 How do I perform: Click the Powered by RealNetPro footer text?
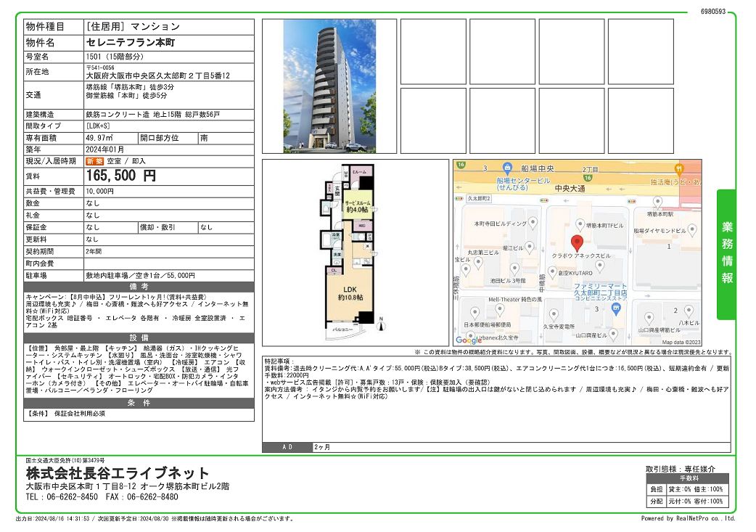pyautogui.click(x=688, y=518)
